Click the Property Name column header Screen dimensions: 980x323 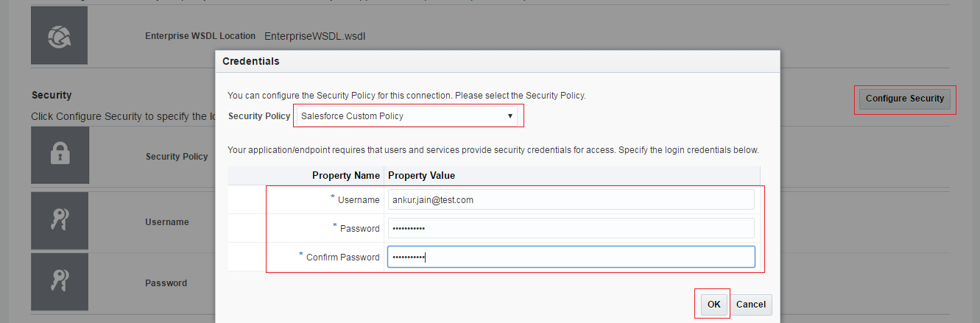tap(345, 175)
